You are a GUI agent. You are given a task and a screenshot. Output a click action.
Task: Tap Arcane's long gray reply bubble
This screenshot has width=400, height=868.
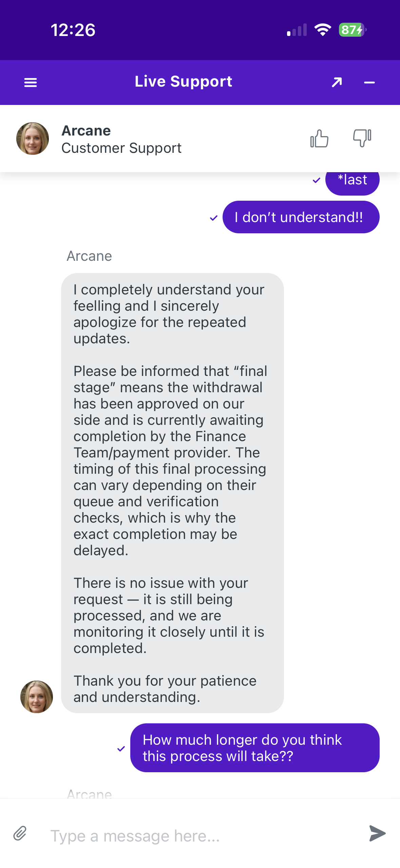click(172, 493)
